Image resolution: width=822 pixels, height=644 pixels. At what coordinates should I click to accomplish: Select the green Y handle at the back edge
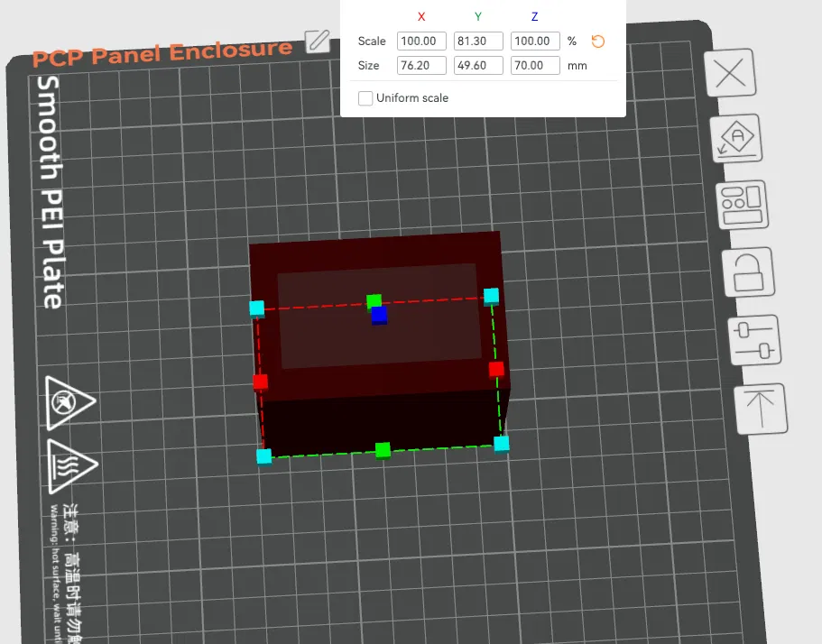coord(374,300)
